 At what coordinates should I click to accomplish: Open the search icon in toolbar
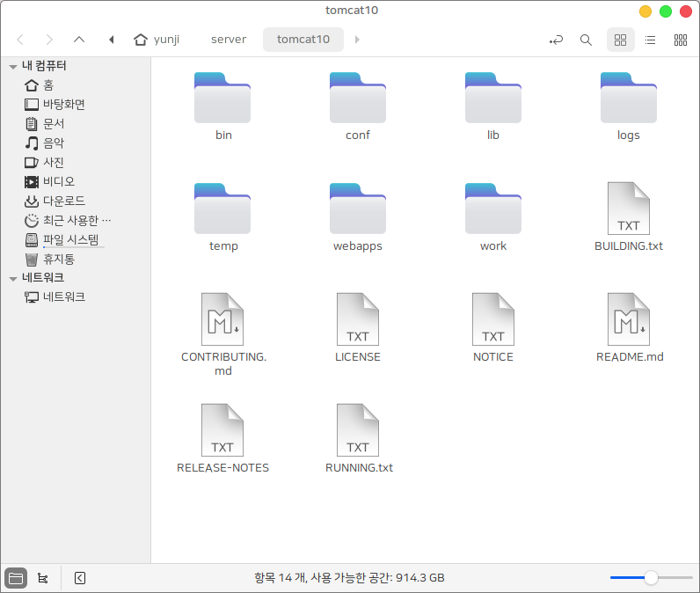click(586, 40)
